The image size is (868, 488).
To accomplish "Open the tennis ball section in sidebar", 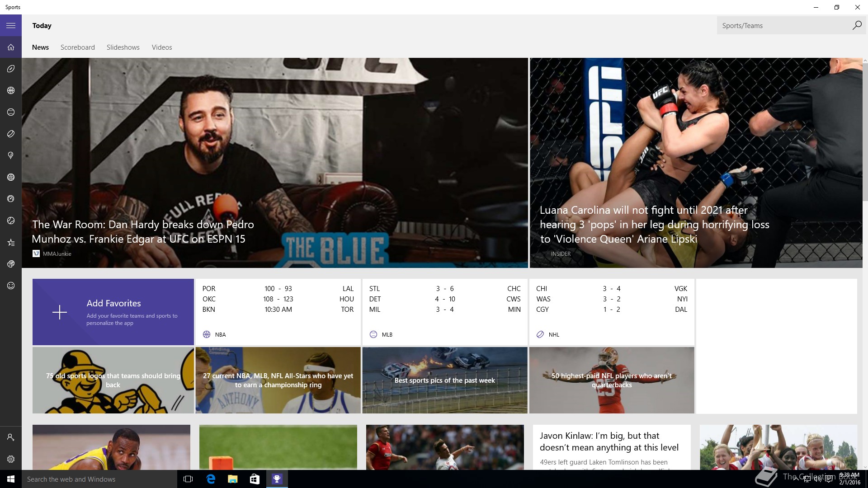I will (x=11, y=221).
